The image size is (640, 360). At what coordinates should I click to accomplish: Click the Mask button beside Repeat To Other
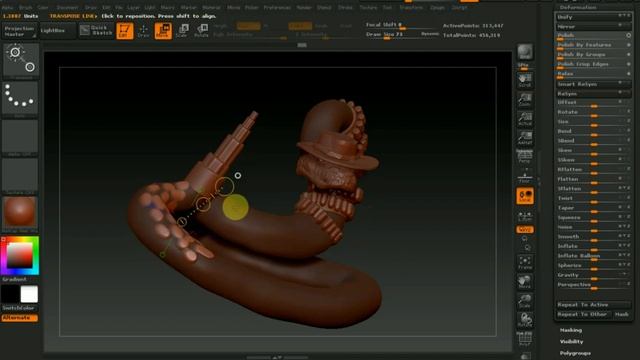pos(622,314)
